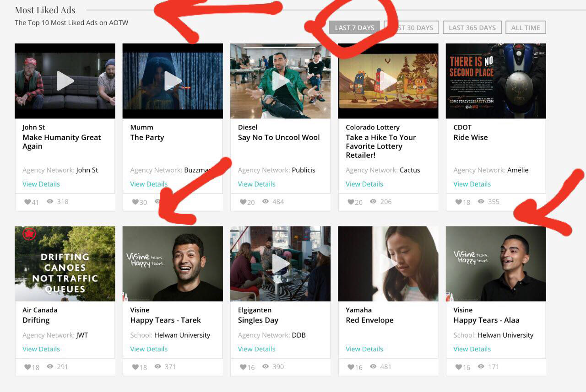This screenshot has height=392, width=586.
Task: Click the views eye icon on Elgiganten card
Action: click(266, 366)
